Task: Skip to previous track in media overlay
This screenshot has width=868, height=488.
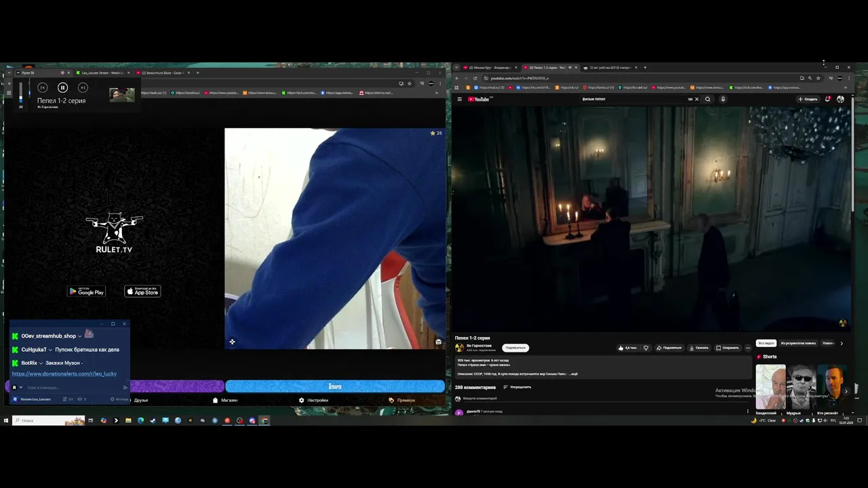Action: tap(42, 87)
